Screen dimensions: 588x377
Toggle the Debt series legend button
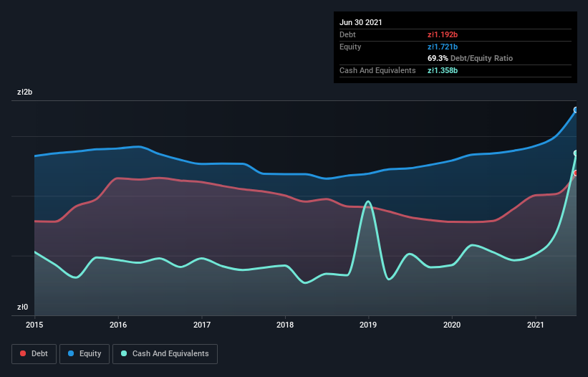pyautogui.click(x=34, y=354)
